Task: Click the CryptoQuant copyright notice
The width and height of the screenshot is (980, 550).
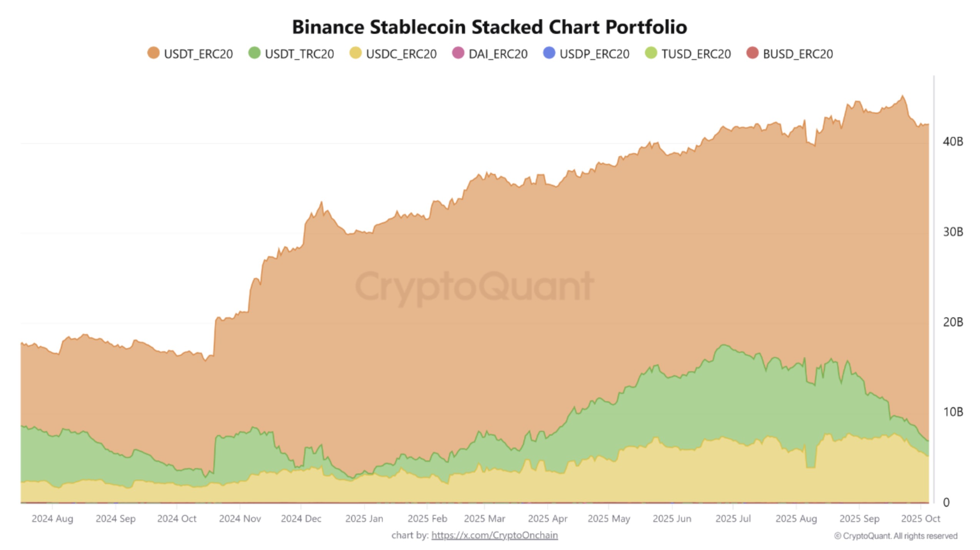Action: [895, 536]
